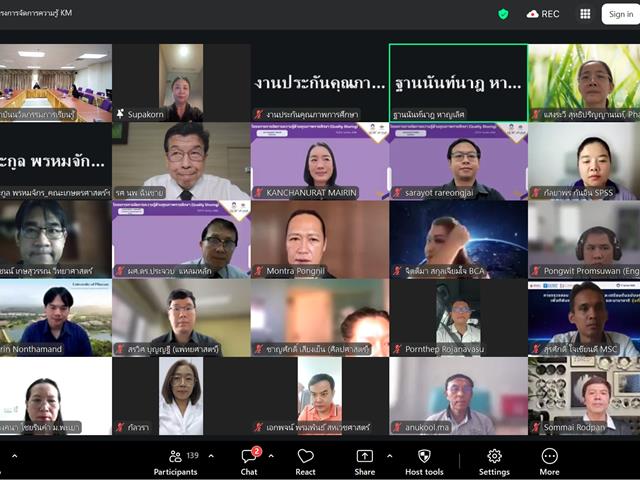Screen dimensions: 640x480
Task: Click meeting title text ending KM
Action: (x=36, y=13)
